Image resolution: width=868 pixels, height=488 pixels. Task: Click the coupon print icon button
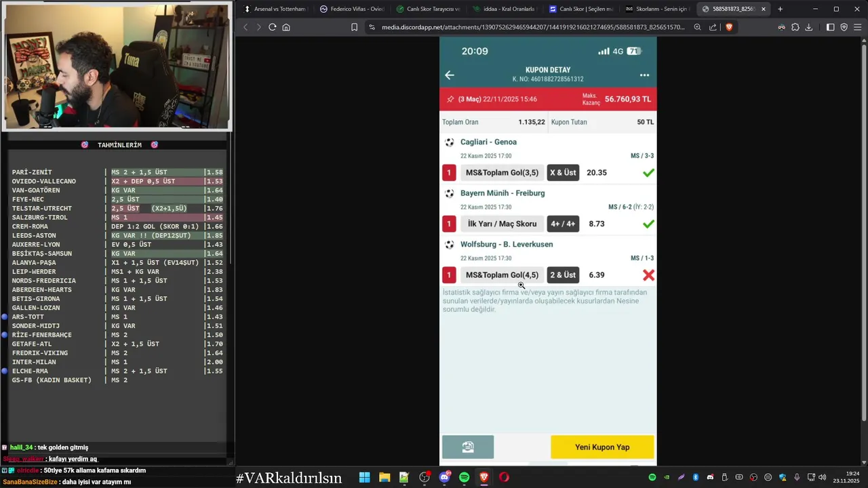point(468,447)
